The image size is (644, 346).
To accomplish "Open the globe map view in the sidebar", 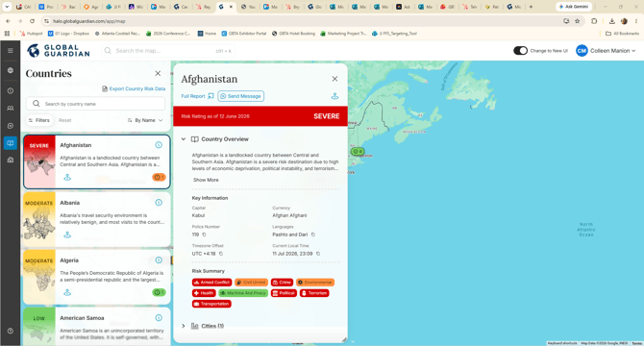I will (11, 70).
